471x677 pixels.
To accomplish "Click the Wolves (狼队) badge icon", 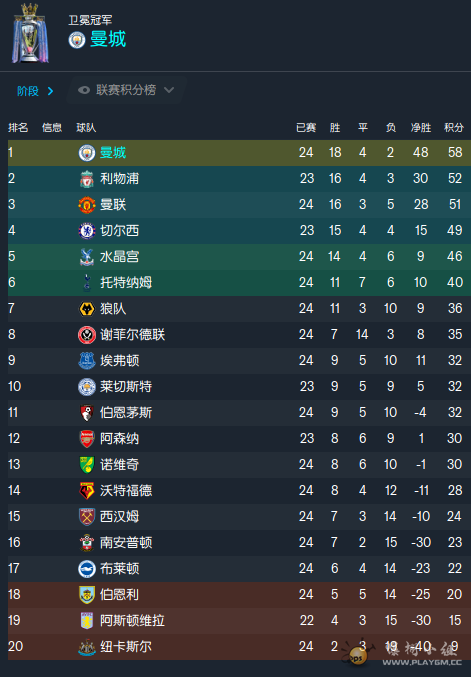I will click(87, 309).
